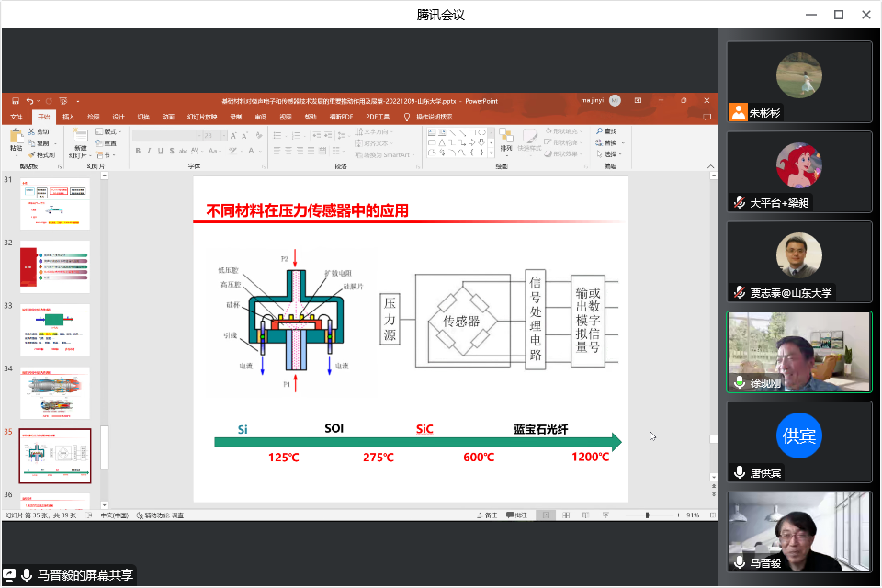Collapse the ribbon using the chevron arrow

[708, 167]
